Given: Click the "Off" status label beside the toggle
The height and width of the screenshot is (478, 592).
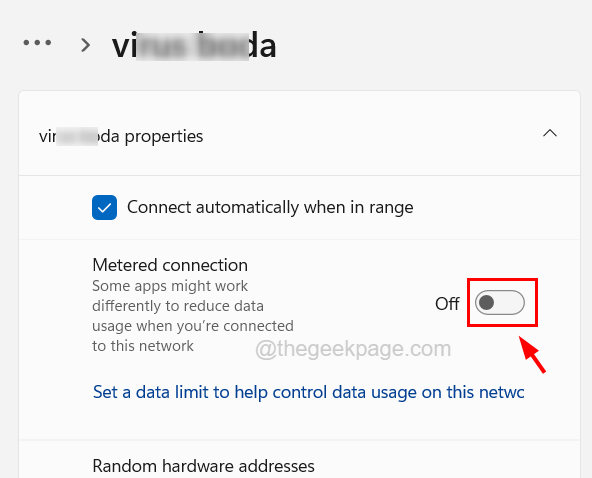Looking at the screenshot, I should (447, 303).
